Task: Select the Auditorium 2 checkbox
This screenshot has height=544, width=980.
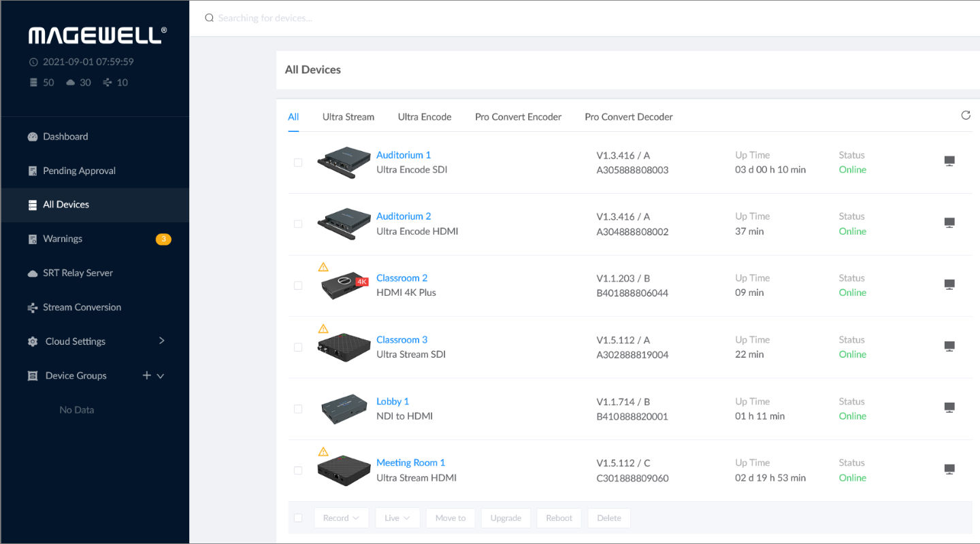Action: (298, 224)
